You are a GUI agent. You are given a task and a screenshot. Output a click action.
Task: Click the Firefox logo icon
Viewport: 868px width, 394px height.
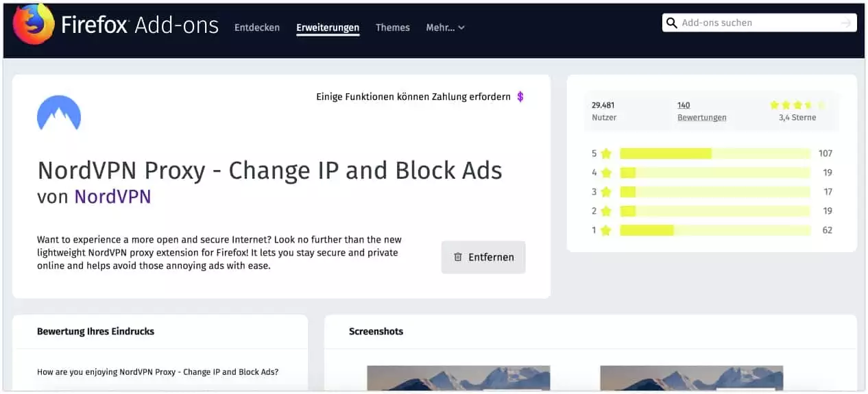click(33, 25)
